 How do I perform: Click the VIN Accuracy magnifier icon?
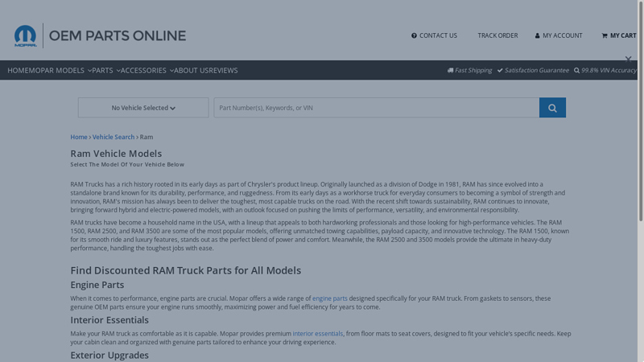click(x=576, y=70)
